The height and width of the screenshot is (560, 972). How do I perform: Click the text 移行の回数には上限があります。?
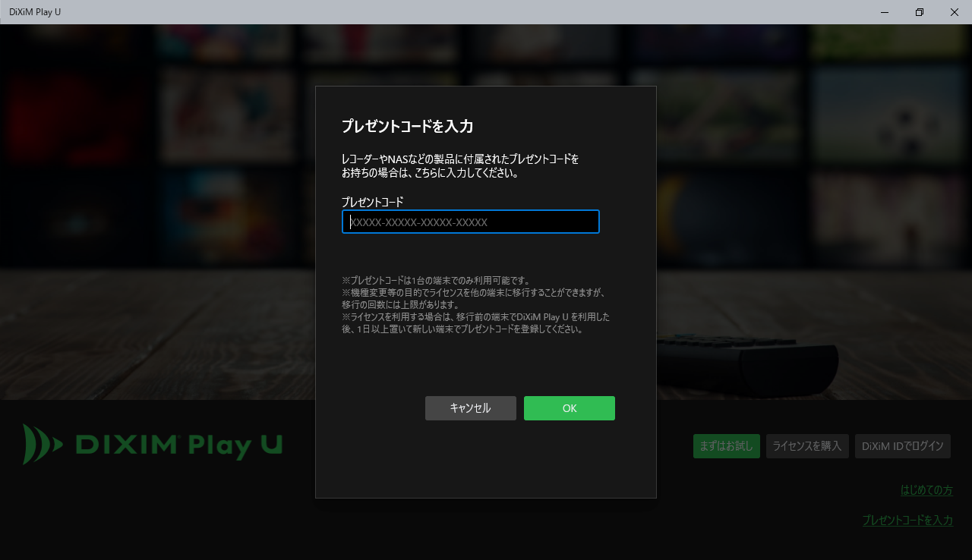[401, 305]
